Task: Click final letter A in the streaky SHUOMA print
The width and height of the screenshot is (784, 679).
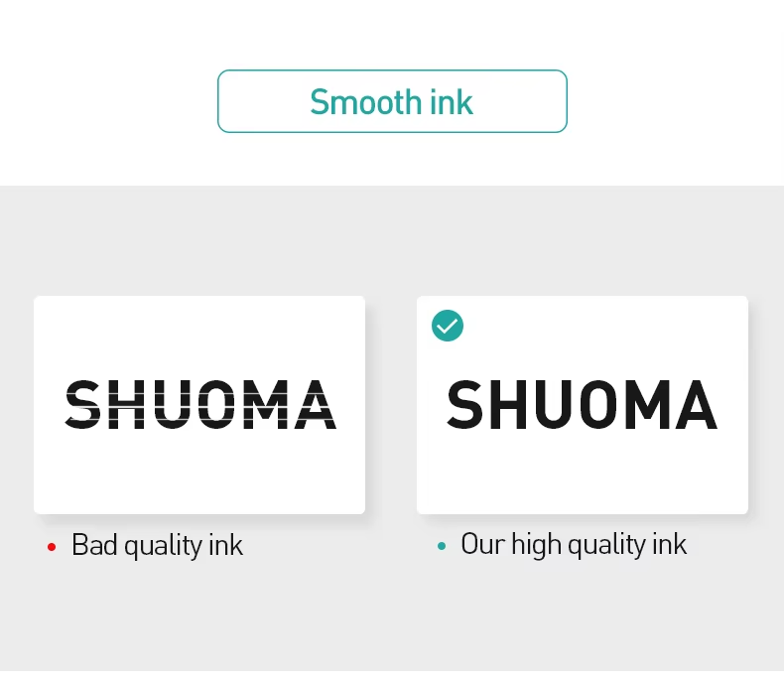Action: click(x=315, y=405)
